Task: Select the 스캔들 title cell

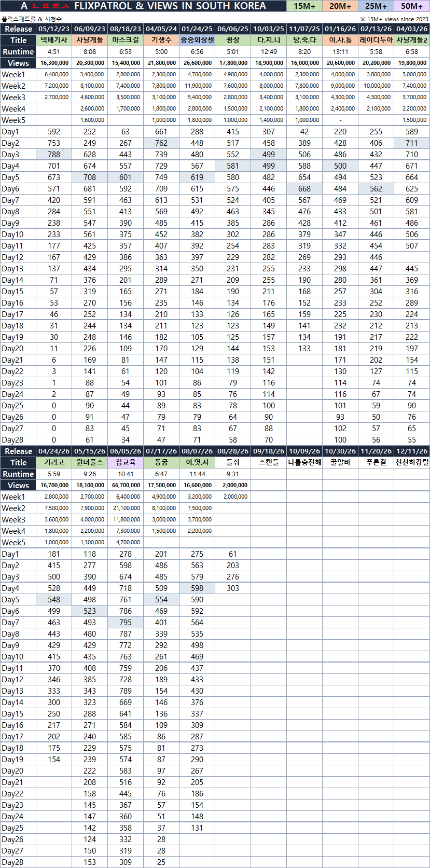Action: 269,462
